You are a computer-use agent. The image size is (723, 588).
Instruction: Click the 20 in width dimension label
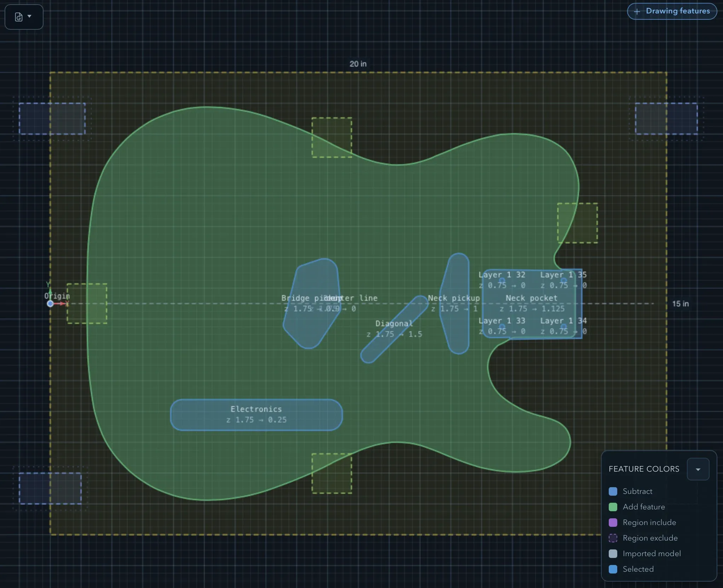(x=358, y=64)
